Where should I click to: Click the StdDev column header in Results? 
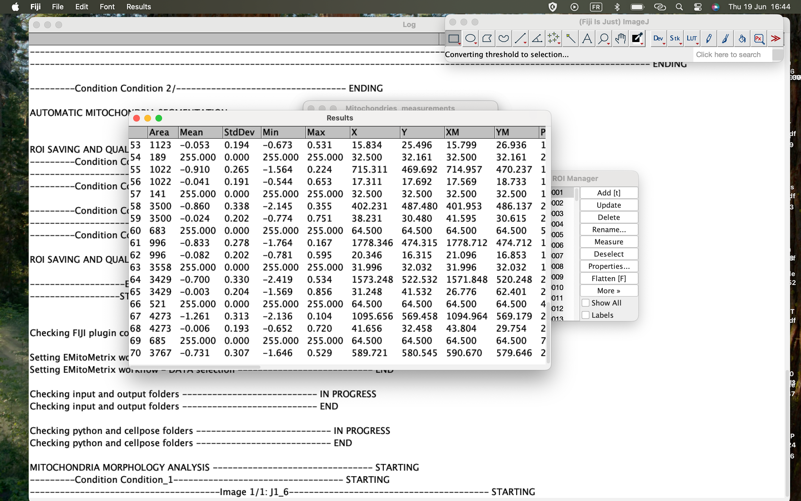pos(242,132)
